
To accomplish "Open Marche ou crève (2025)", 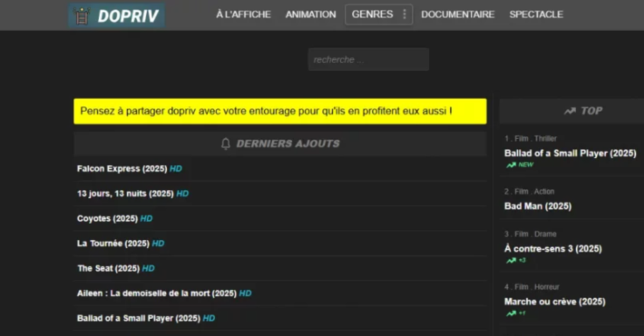I will click(555, 301).
